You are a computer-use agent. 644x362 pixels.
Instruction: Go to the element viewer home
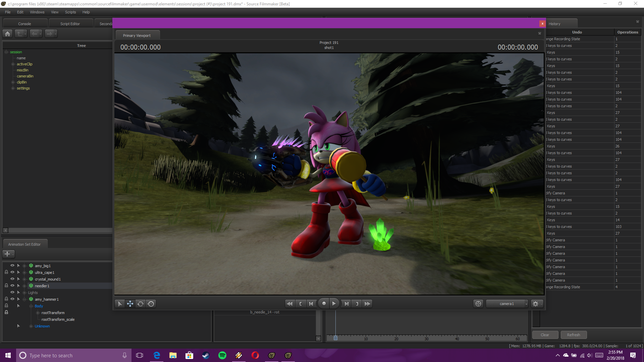pyautogui.click(x=8, y=34)
